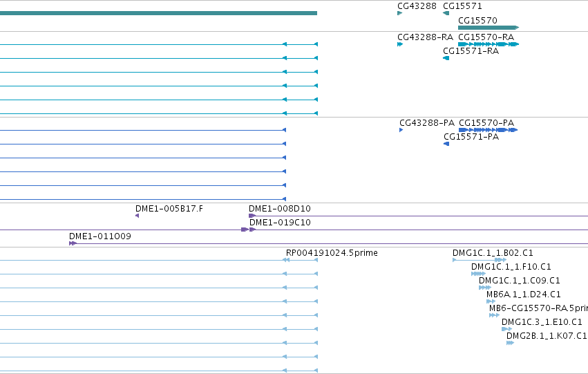Select the DME1-008D10 label
Viewport: 588px width, 374px height.
point(279,209)
